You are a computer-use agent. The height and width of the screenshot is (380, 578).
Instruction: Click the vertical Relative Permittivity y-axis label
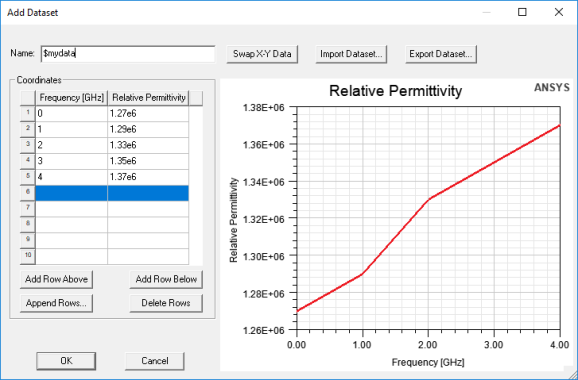click(234, 220)
